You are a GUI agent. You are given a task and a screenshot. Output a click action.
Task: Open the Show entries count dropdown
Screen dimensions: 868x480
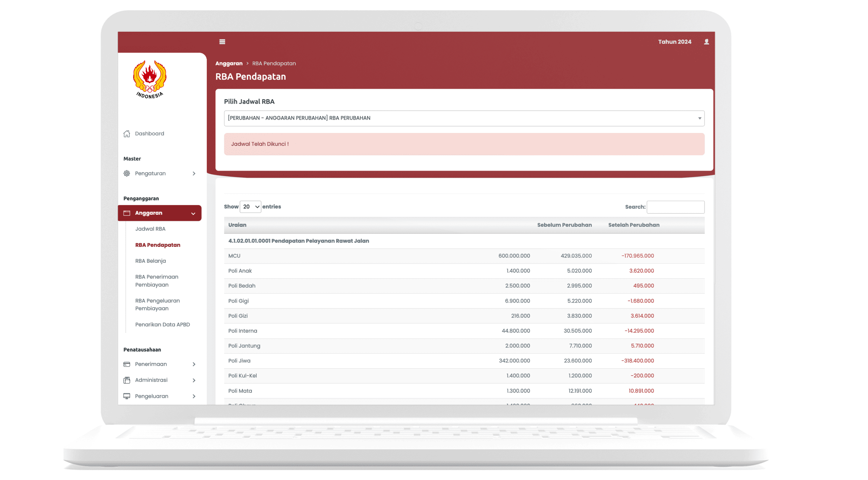[x=250, y=207]
